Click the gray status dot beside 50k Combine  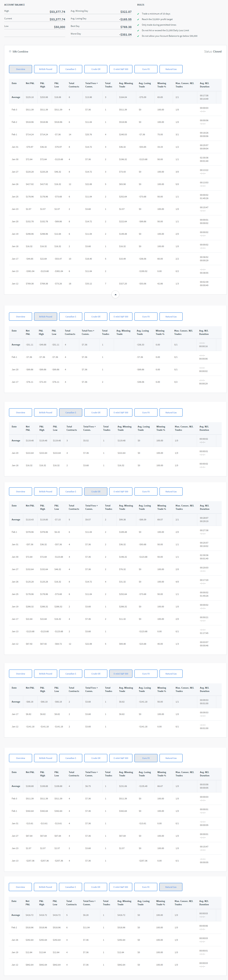click(10, 51)
